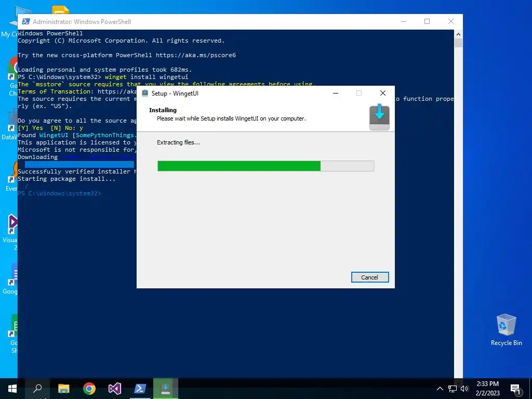Click 'Found WingetUI' line in PowerShell
532x399 pixels.
tap(77, 135)
